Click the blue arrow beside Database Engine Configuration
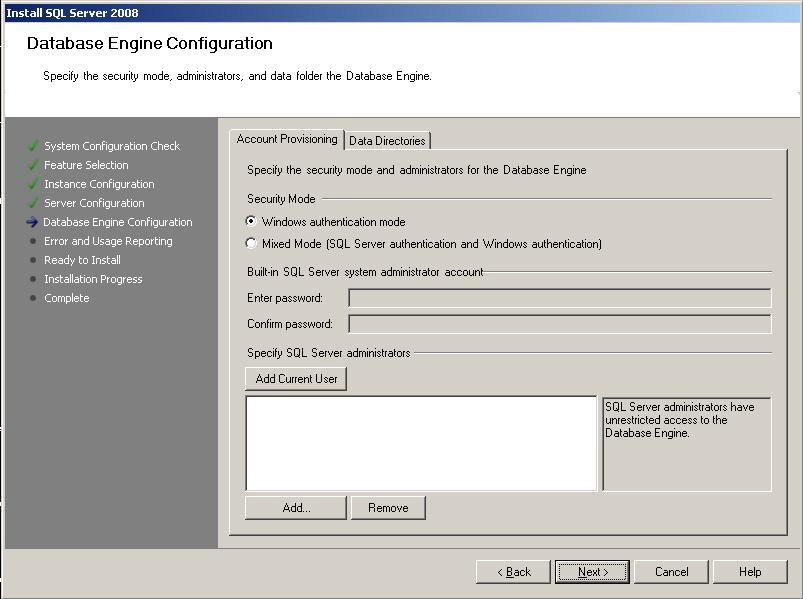 32,222
